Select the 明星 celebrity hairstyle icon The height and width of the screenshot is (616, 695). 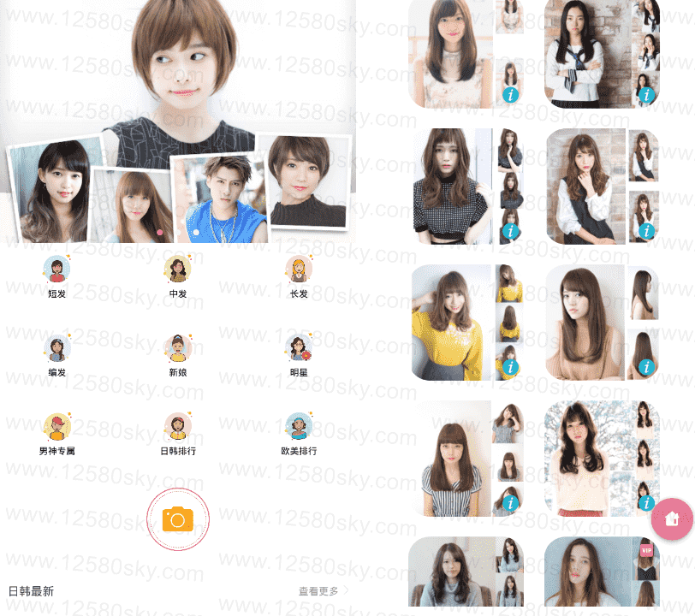(300, 348)
